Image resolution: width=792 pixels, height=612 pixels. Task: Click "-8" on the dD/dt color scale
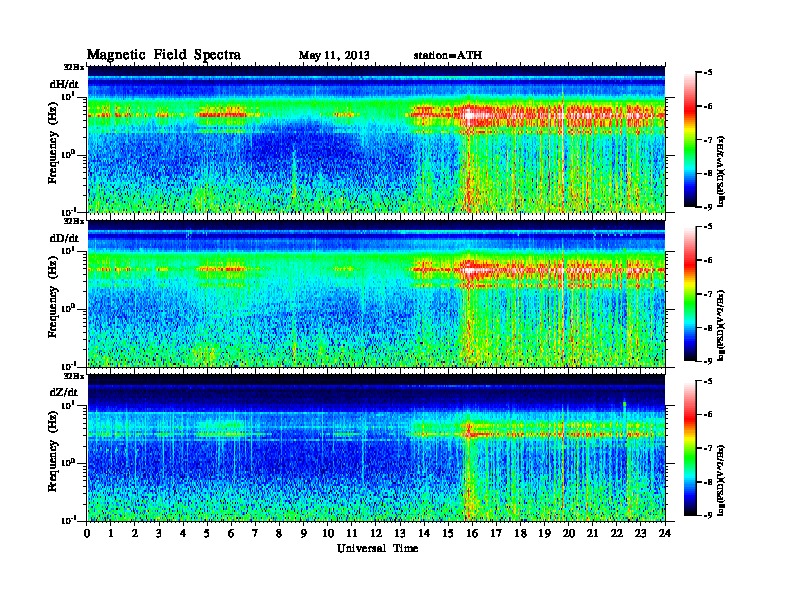pos(707,328)
